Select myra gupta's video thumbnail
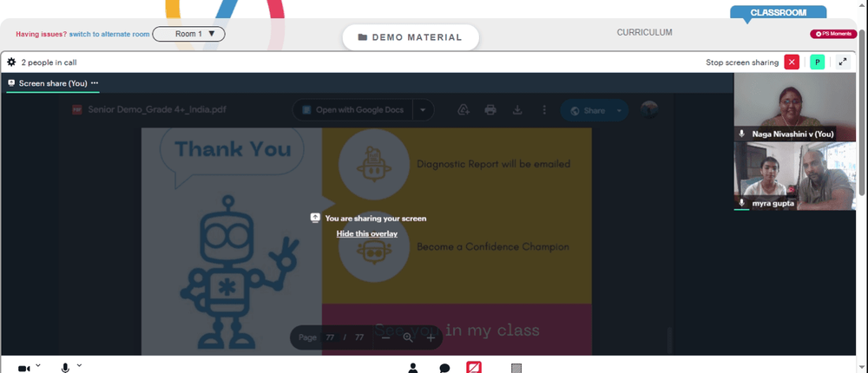The width and height of the screenshot is (868, 373). click(794, 176)
